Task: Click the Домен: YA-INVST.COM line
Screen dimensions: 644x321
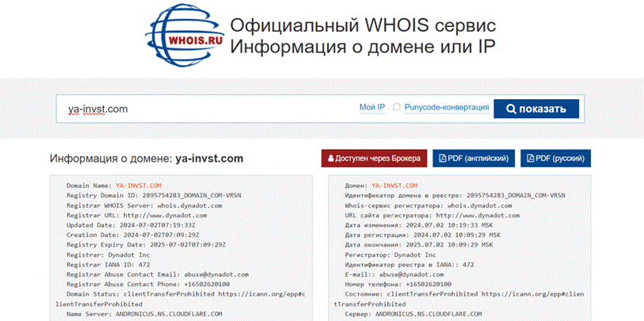Action: [x=381, y=185]
